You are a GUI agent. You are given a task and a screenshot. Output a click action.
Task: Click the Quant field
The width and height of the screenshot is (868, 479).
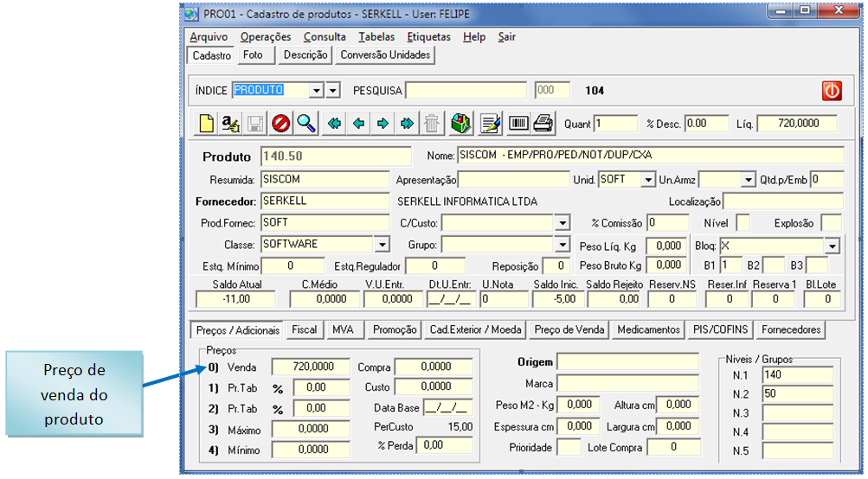(615, 124)
